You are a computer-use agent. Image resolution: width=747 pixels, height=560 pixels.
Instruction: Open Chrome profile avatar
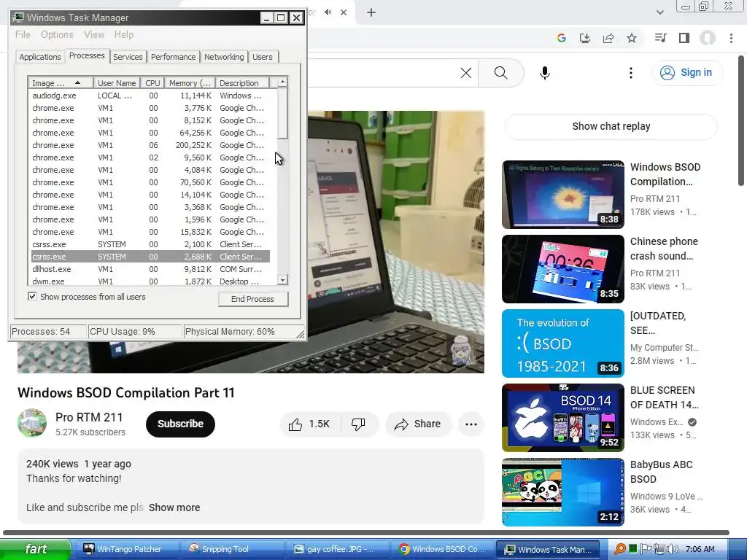[708, 38]
